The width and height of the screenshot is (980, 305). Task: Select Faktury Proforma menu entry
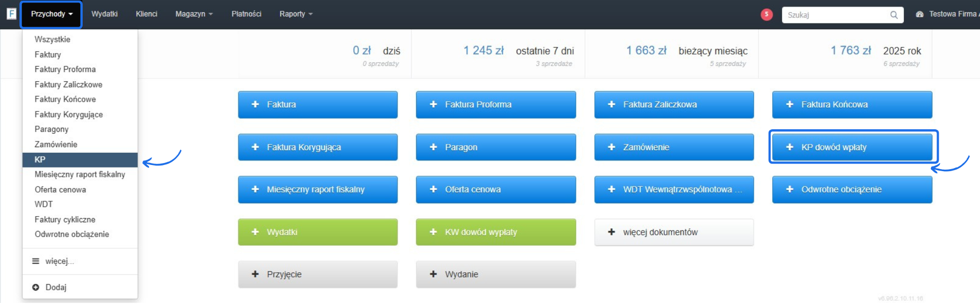tap(80, 69)
